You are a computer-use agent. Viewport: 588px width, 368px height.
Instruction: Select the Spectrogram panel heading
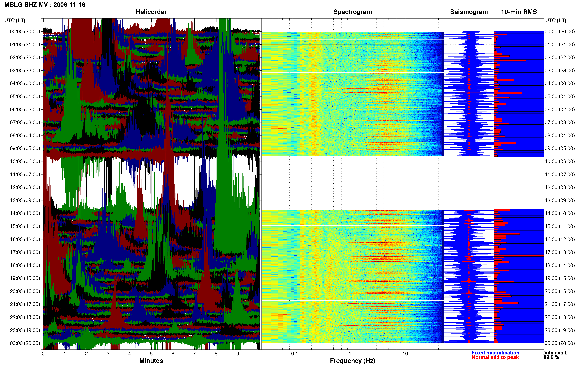coord(352,12)
